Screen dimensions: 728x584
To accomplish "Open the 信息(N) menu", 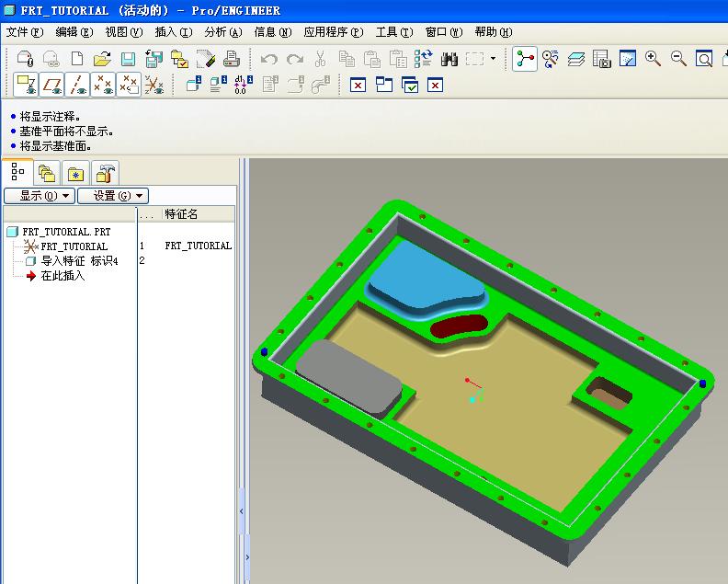I will pyautogui.click(x=273, y=32).
